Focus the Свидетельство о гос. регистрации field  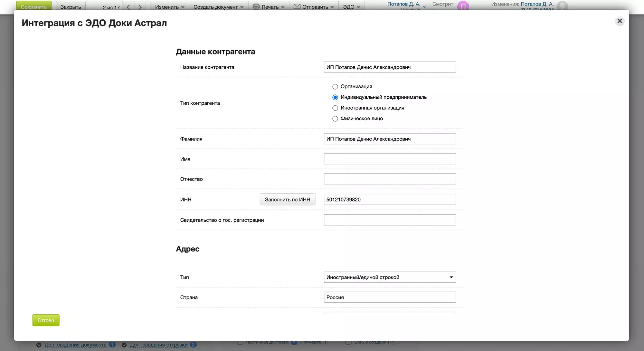point(390,220)
